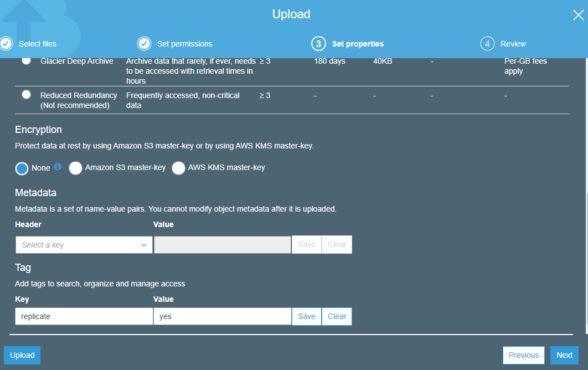This screenshot has width=588, height=370.
Task: Click the Reduced Redundancy (Not recommended) label
Action: coord(79,100)
